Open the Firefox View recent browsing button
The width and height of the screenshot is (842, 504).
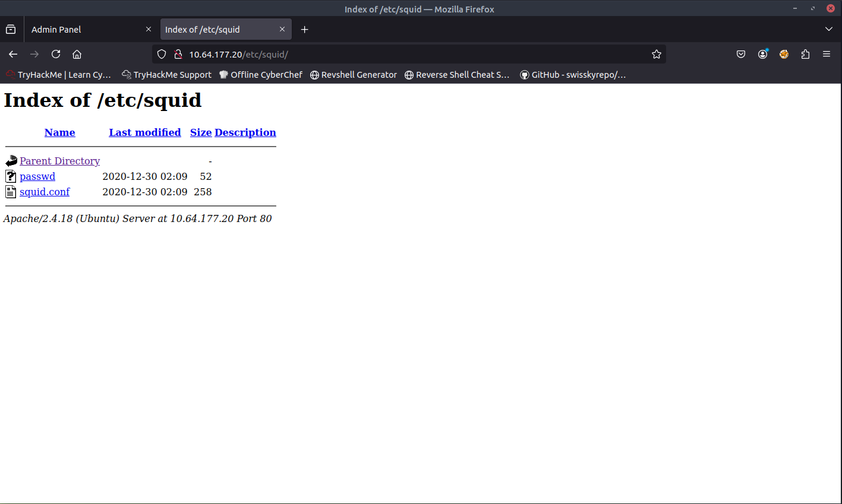click(x=11, y=29)
